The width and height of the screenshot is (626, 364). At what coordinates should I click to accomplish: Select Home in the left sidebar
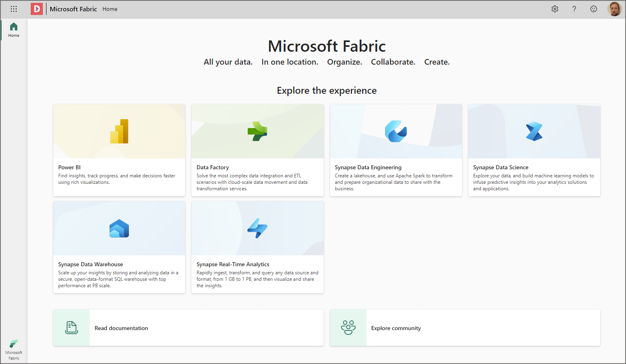click(x=13, y=29)
